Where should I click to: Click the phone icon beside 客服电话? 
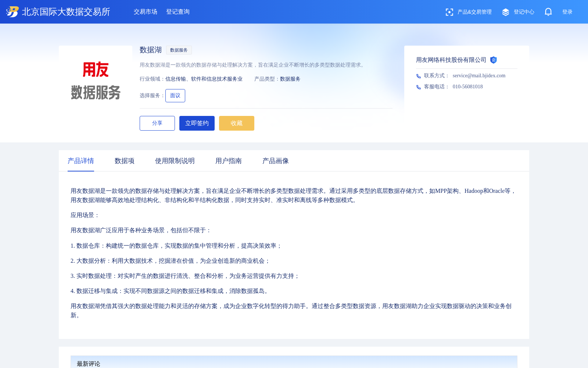(419, 87)
